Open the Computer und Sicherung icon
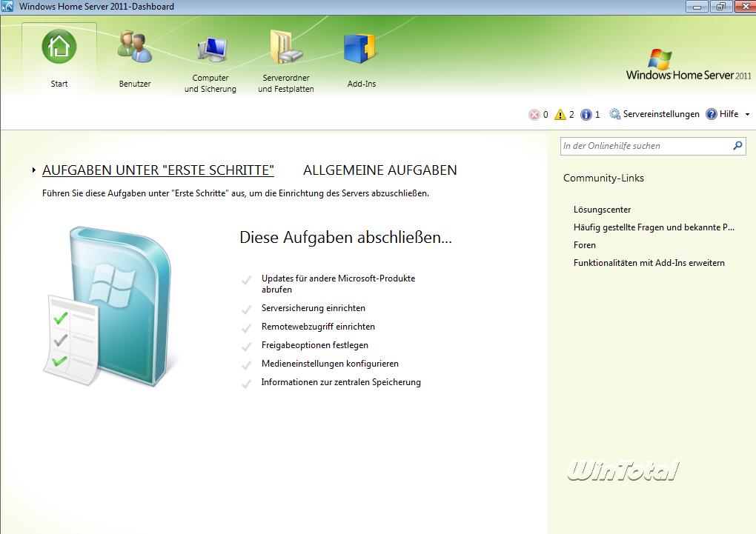This screenshot has width=756, height=534. 212,49
